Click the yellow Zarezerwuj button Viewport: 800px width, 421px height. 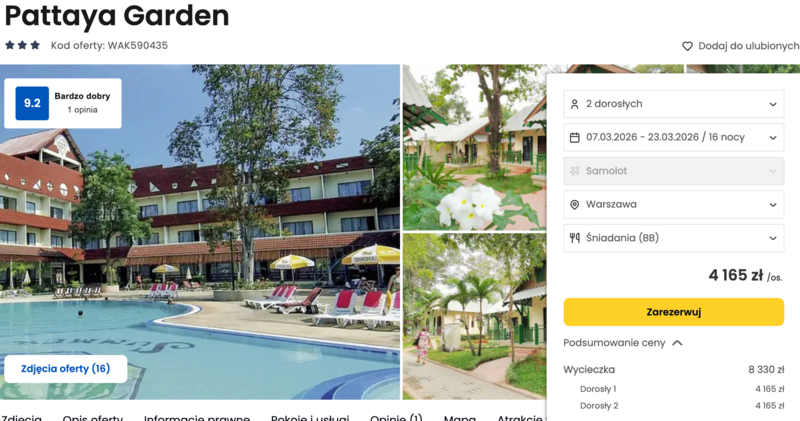pos(673,312)
